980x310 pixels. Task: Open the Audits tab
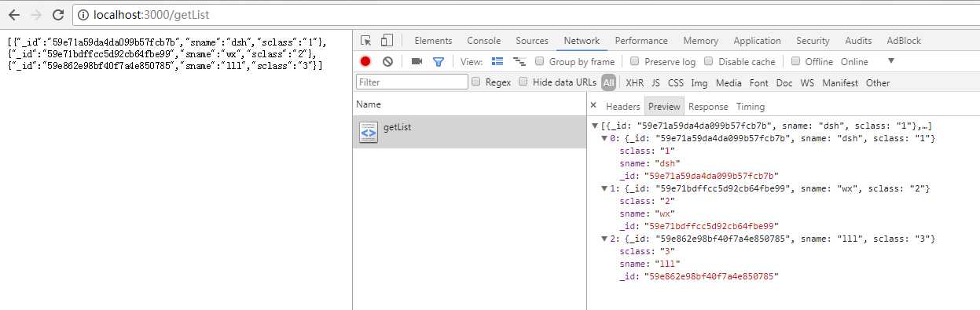[858, 41]
